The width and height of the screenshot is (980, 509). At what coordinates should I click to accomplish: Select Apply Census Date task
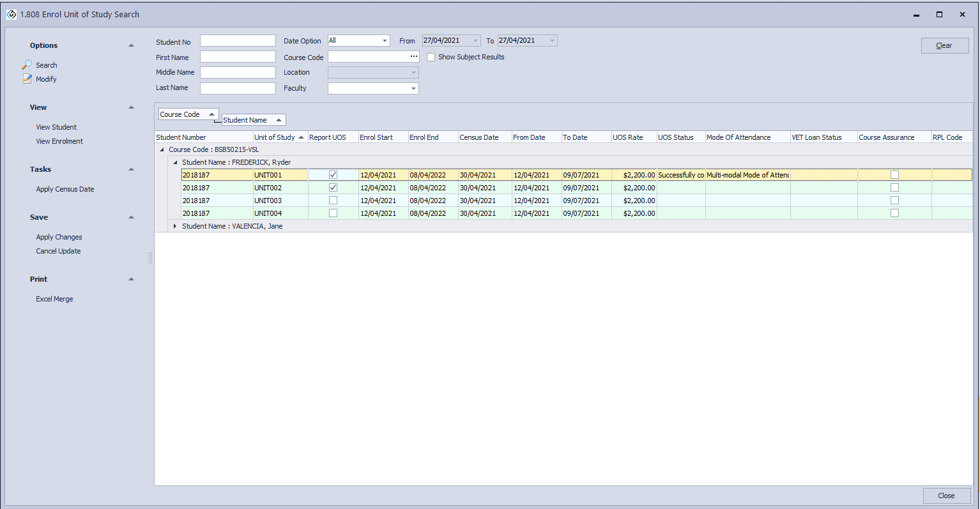point(65,189)
